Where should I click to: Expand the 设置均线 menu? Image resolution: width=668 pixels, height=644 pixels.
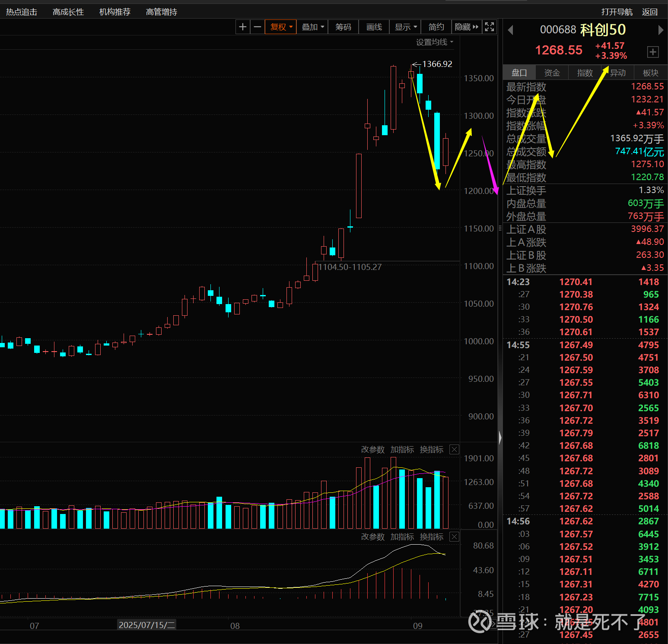coord(435,42)
